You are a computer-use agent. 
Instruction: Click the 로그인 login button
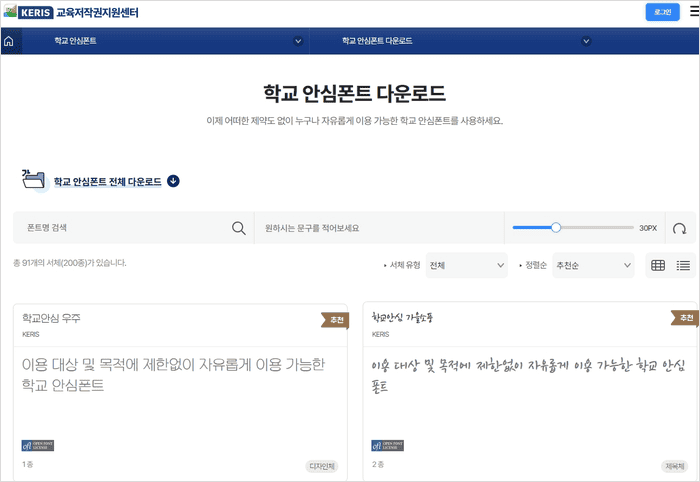point(662,12)
